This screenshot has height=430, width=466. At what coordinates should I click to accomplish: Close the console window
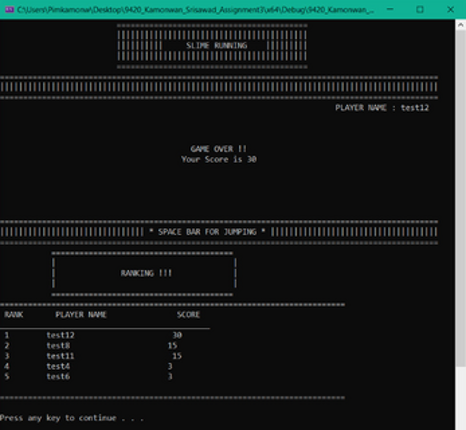coord(450,9)
